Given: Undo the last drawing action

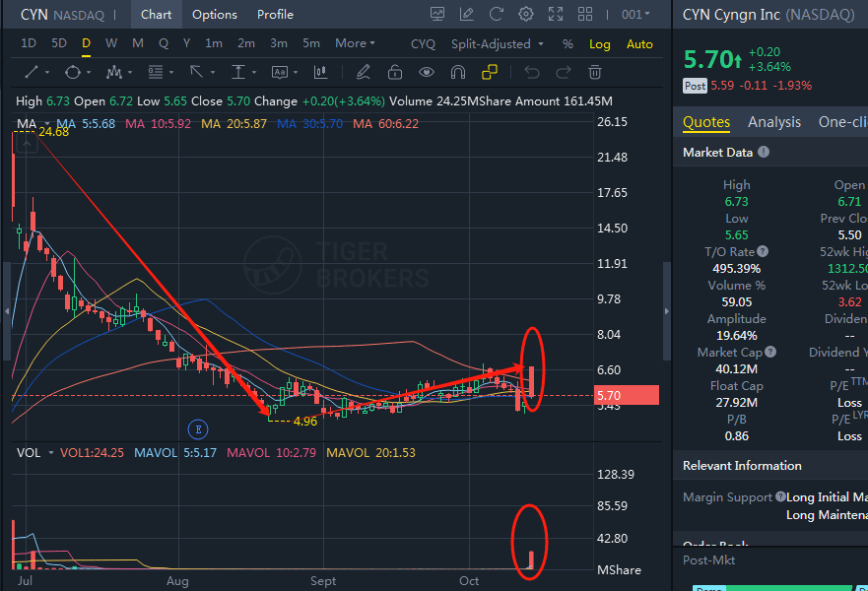Looking at the screenshot, I should coord(532,72).
